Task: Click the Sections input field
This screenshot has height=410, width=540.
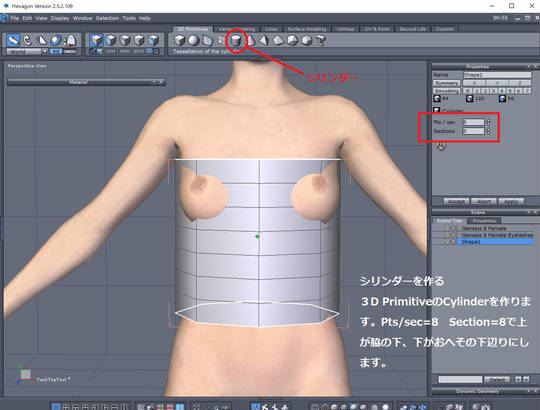Action: point(473,131)
